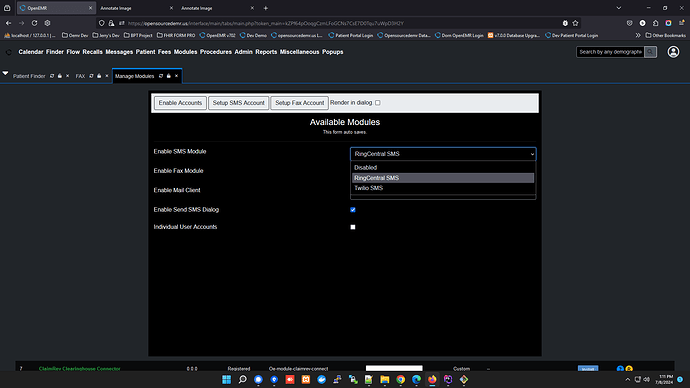Open the browser extensions icon
The height and width of the screenshot is (388, 690).
pos(656,23)
